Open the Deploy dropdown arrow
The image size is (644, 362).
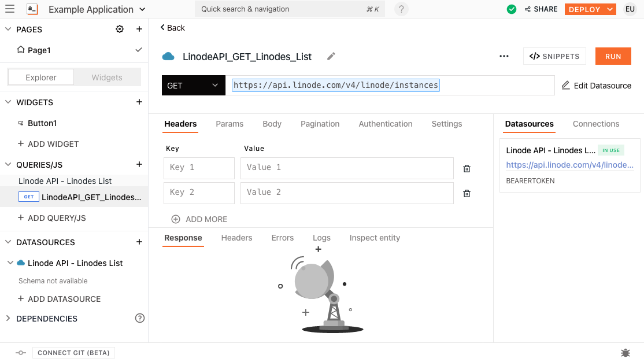pos(610,9)
